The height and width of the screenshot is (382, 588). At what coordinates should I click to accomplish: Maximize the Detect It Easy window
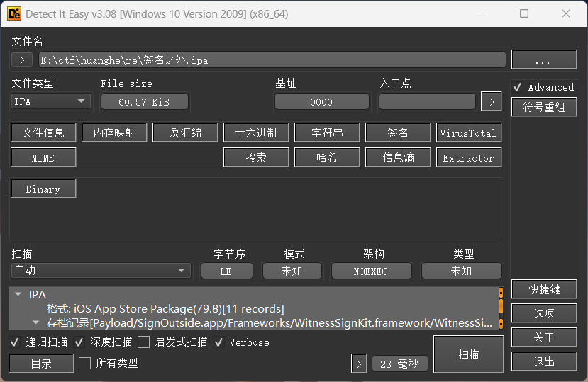tap(524, 14)
